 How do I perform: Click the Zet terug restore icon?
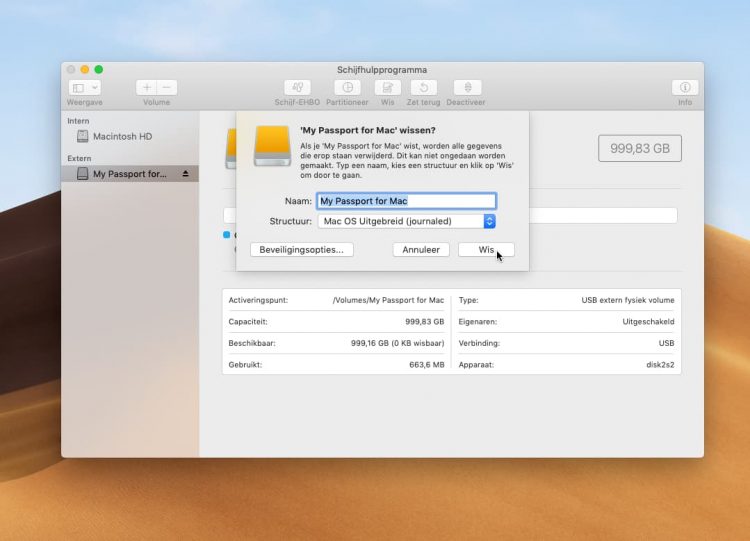coord(423,88)
